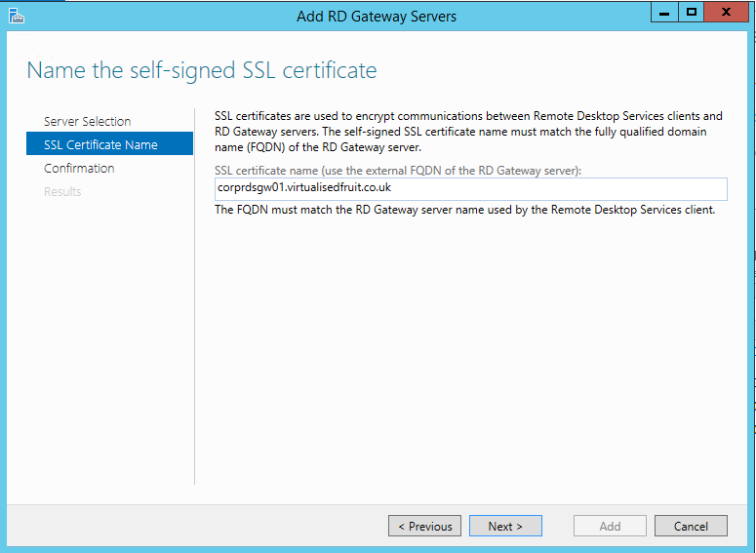Click the Add RD Gateway Servers title bar
The width and height of the screenshot is (756, 553).
pos(377,16)
